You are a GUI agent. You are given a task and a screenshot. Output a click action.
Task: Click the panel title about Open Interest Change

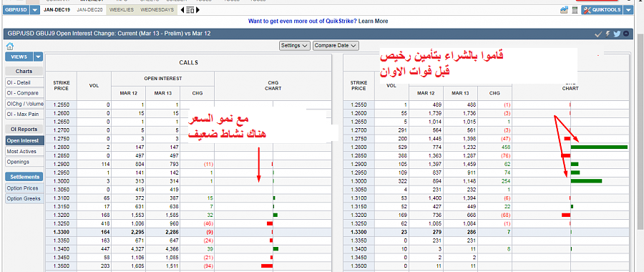point(108,34)
